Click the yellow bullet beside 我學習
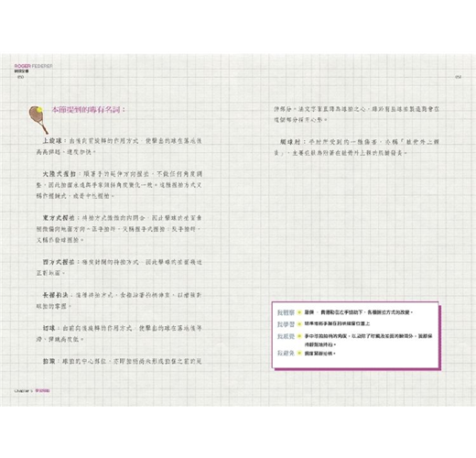 point(299,324)
